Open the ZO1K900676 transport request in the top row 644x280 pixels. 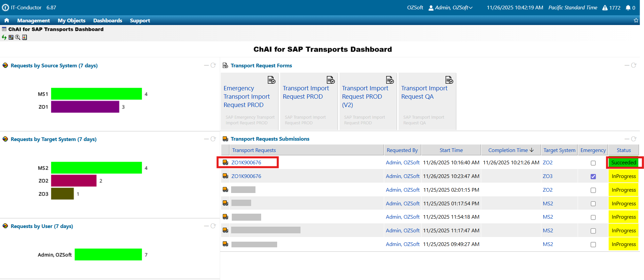point(246,163)
